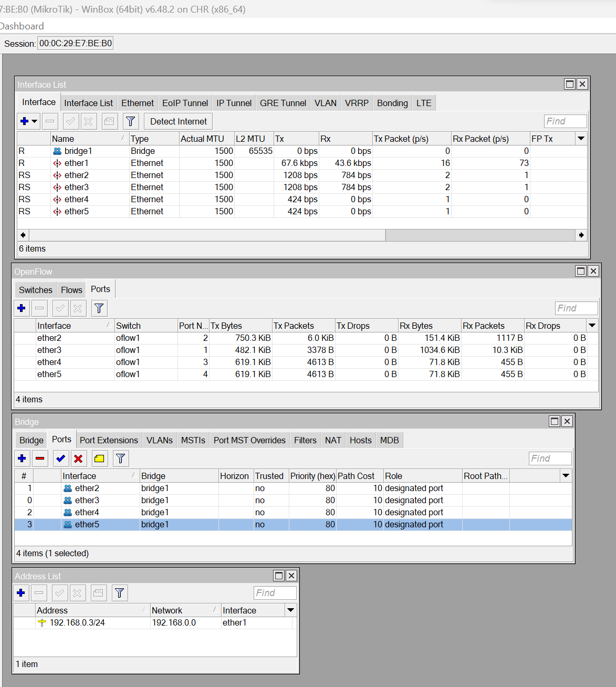
Task: Click Remove button in OpenFlow toolbar
Action: (39, 308)
